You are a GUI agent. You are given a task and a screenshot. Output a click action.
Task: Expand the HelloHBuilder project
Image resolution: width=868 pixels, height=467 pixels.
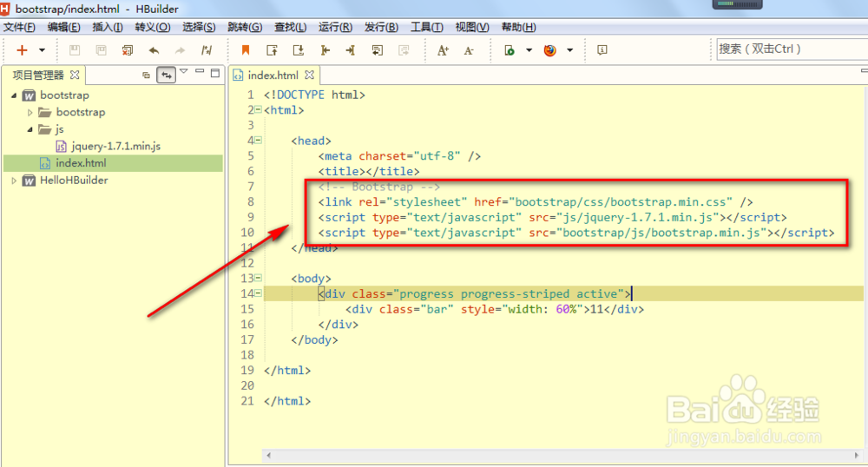pyautogui.click(x=14, y=181)
